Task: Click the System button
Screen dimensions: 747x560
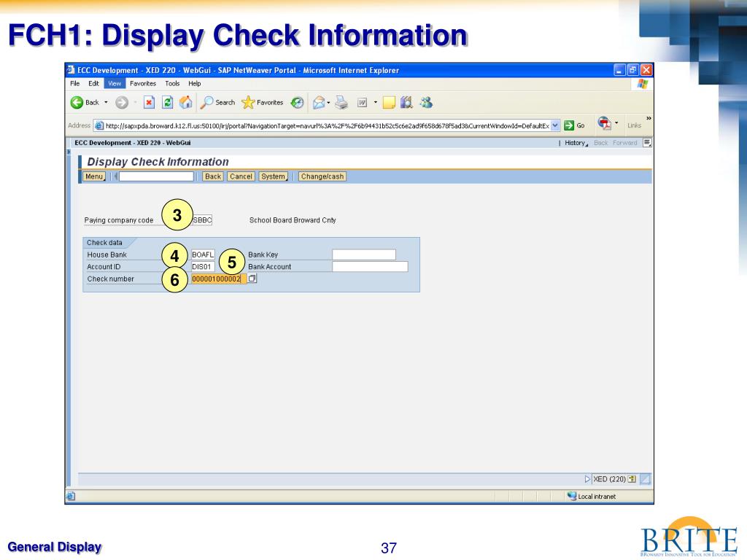Action: click(x=274, y=176)
